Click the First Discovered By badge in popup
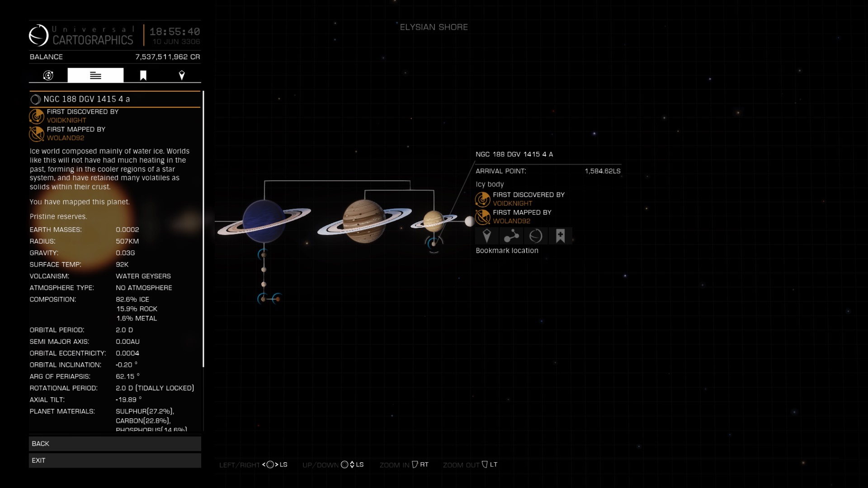Image resolution: width=868 pixels, height=488 pixels. coord(483,199)
